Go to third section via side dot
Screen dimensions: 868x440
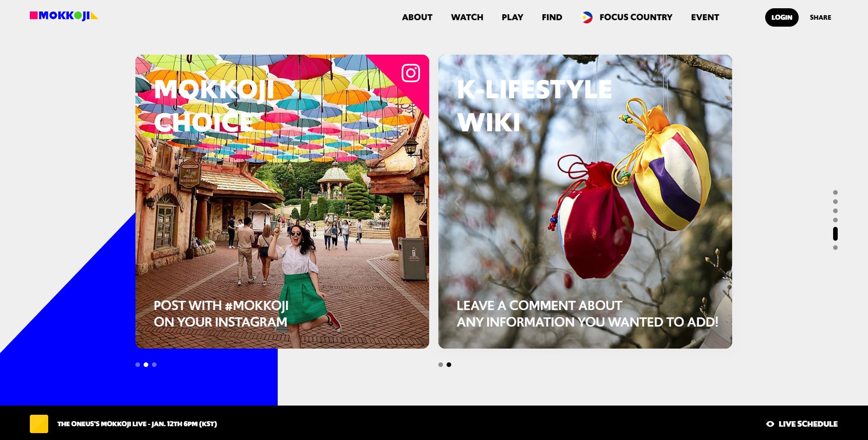pyautogui.click(x=835, y=211)
